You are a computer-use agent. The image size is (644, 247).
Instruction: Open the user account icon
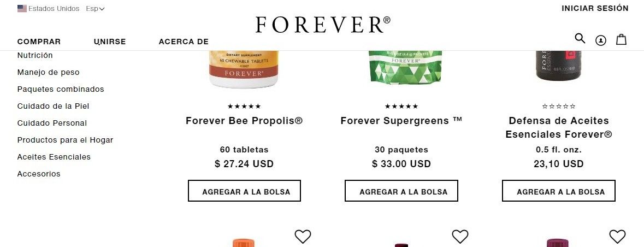(x=600, y=40)
